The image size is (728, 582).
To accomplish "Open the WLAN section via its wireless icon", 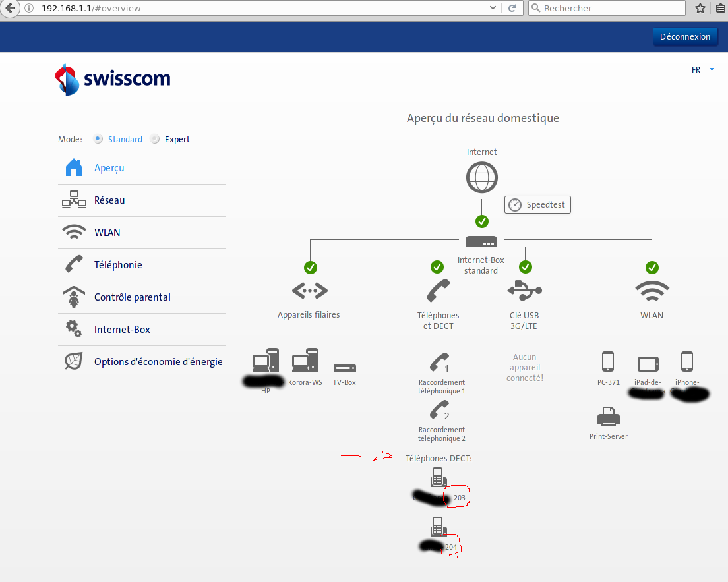I will pyautogui.click(x=74, y=232).
